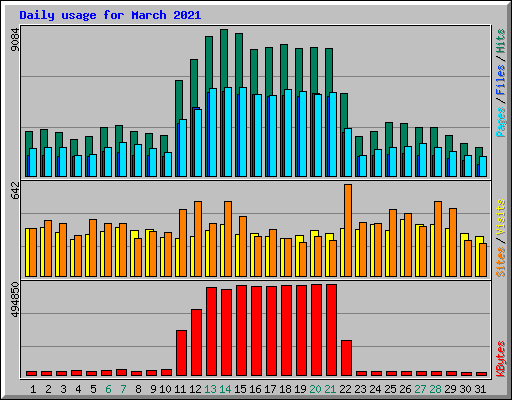This screenshot has width=512, height=400.
Task: Click day label 3 on the x-axis
Action: tap(63, 389)
